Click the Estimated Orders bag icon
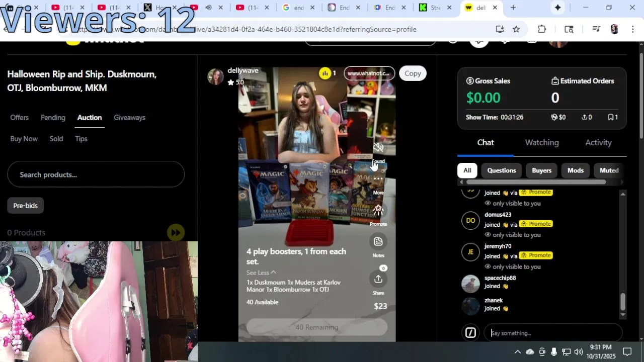This screenshot has width=644, height=362. (x=555, y=81)
